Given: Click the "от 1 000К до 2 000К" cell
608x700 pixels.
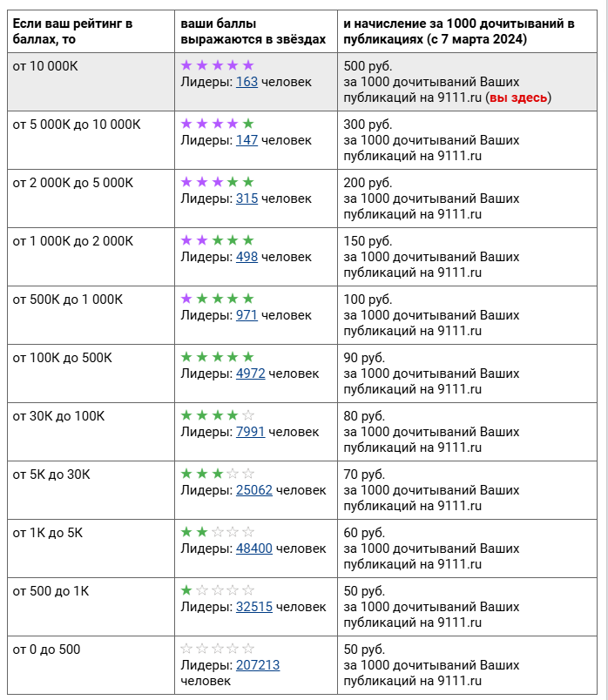Looking at the screenshot, I should coord(91,257).
